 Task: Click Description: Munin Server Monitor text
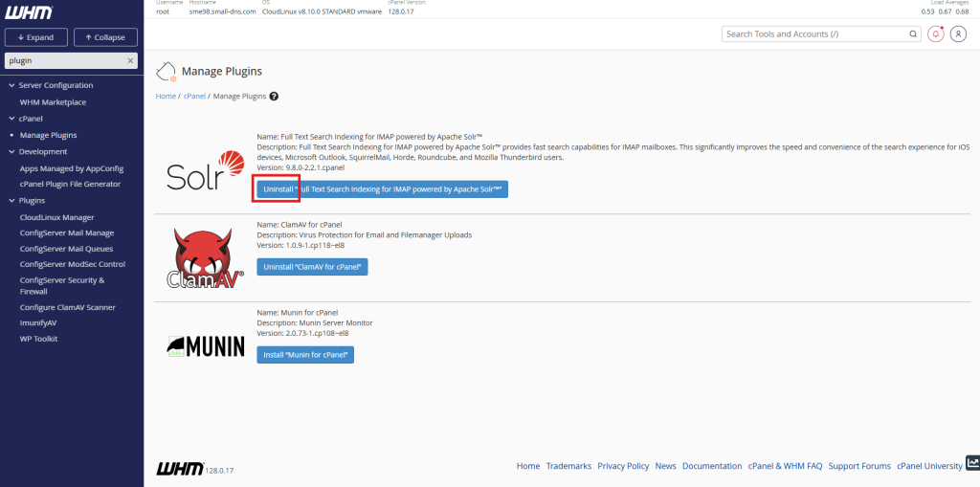point(314,322)
